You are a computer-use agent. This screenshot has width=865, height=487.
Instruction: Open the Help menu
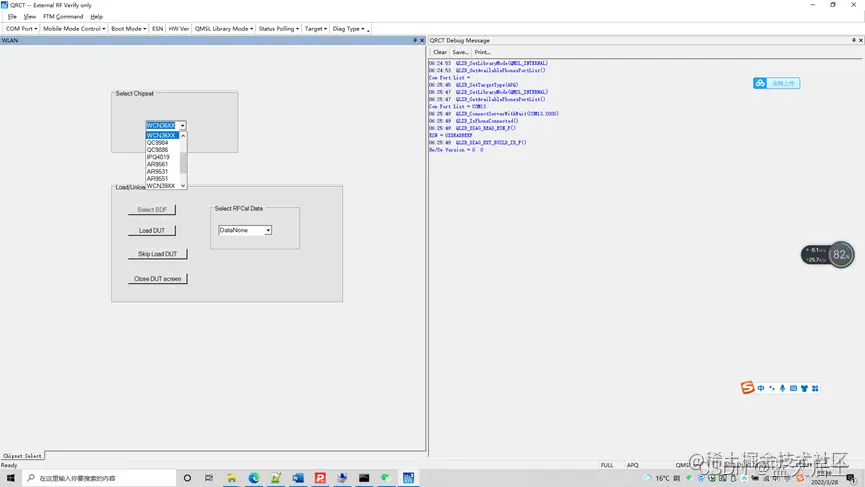point(97,17)
